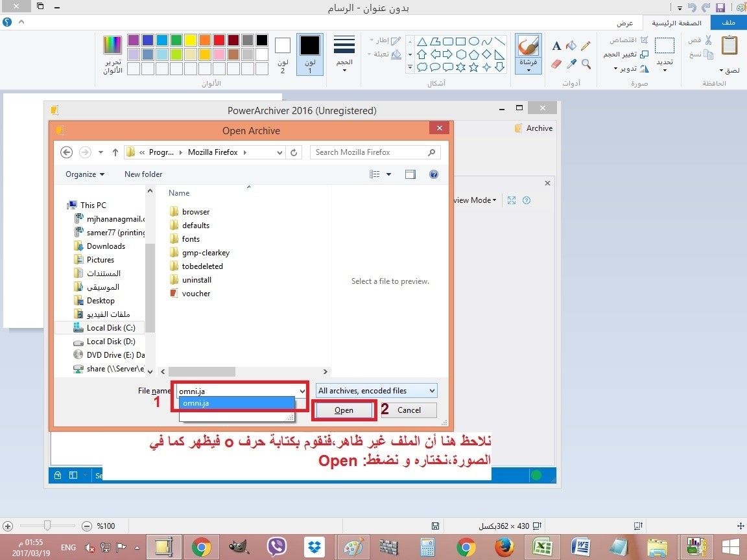Open the File tab in Paint
This screenshot has height=560, width=747.
728,23
